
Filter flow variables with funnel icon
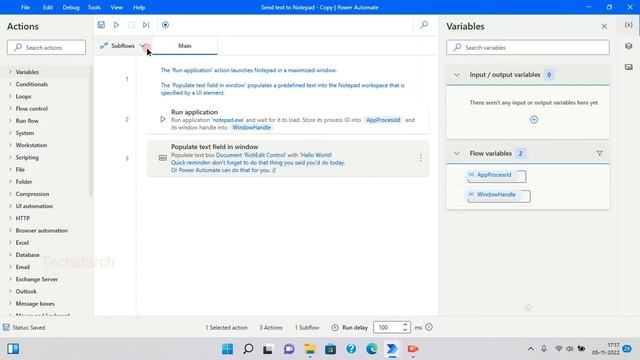(x=600, y=153)
